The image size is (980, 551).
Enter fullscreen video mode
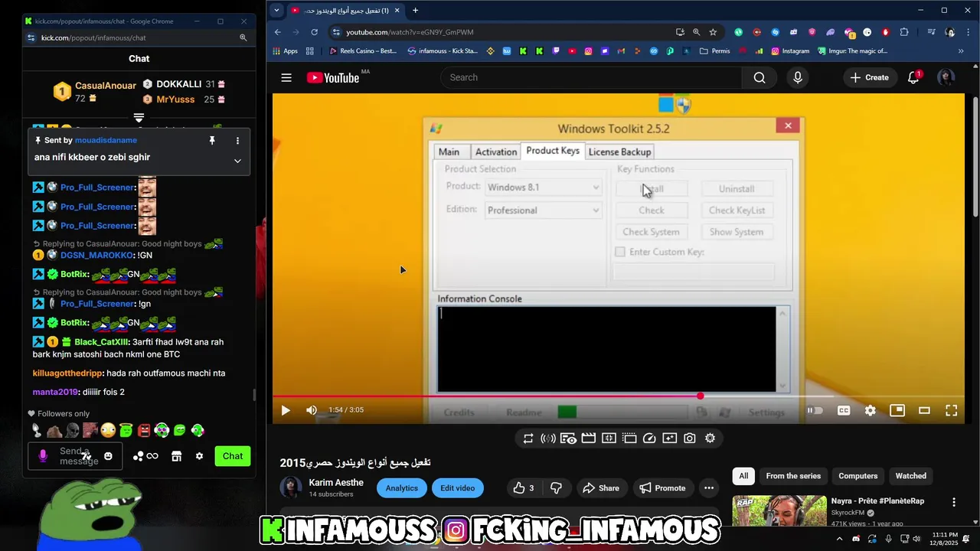(952, 410)
